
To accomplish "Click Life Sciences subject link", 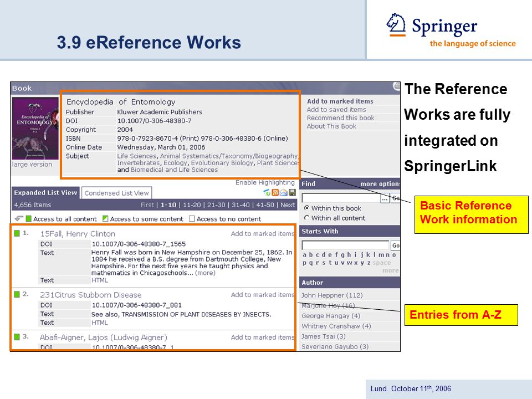I will [137, 156].
